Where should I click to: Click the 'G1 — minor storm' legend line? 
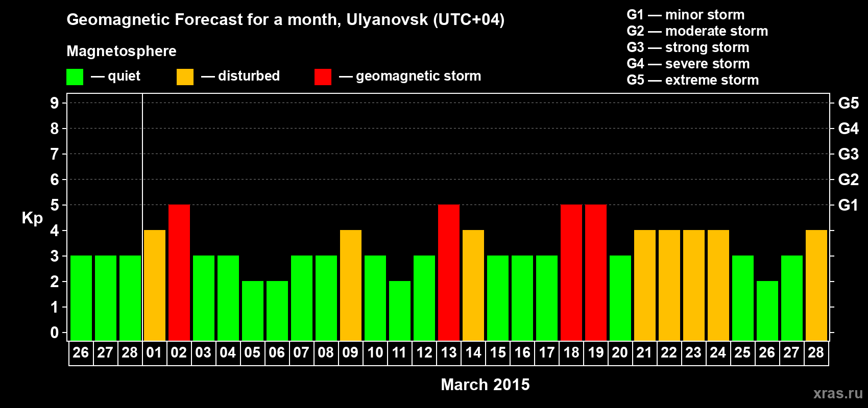pyautogui.click(x=686, y=15)
